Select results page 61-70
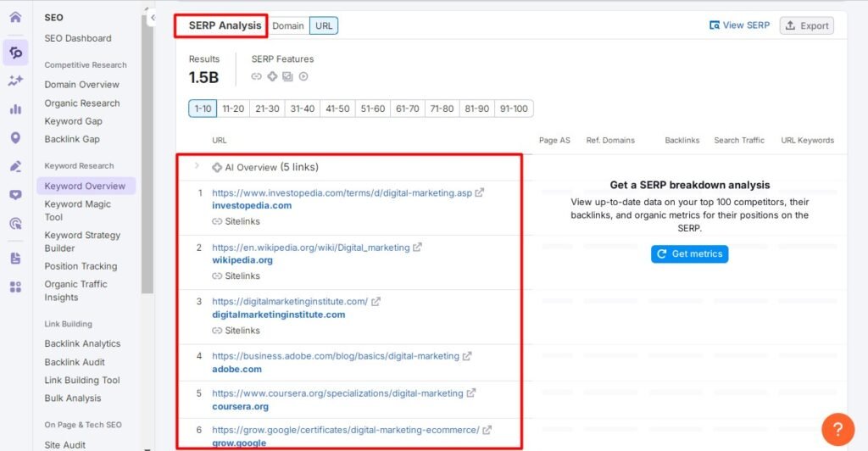 click(x=408, y=109)
